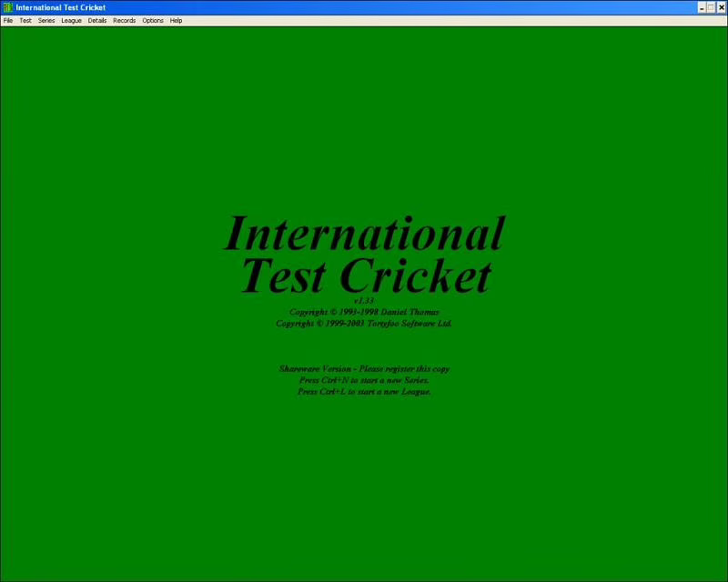Open the Series menu
The width and height of the screenshot is (728, 582).
coord(46,20)
